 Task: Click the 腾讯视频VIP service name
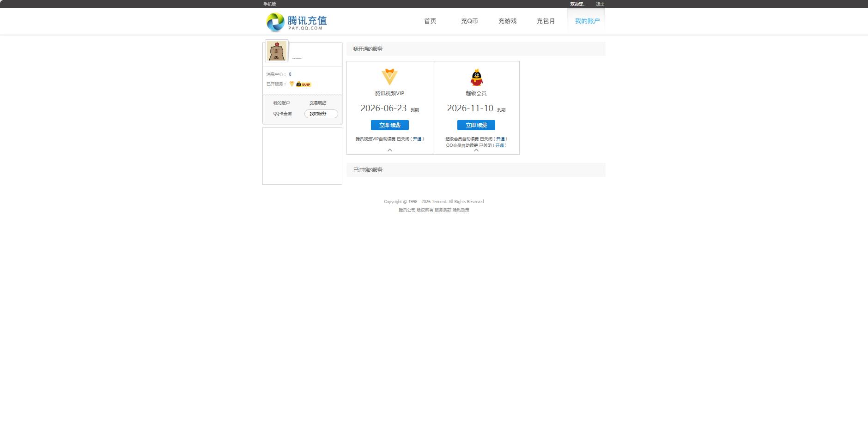[x=389, y=93]
